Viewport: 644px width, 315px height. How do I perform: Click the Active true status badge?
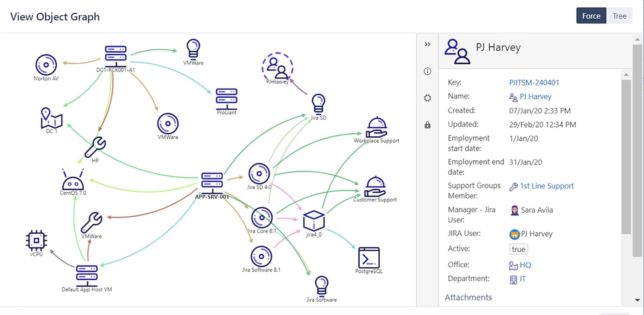[518, 249]
